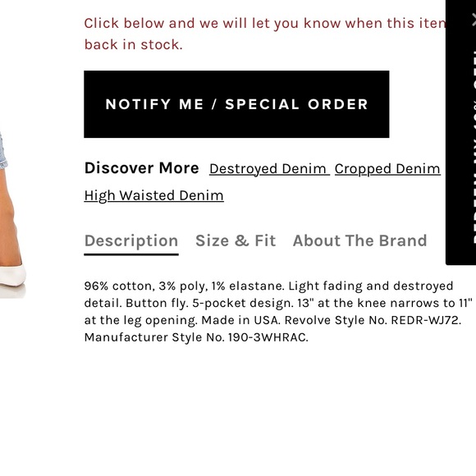The image size is (476, 476).
Task: Click the white heel shoe in the photo
Action: coord(12,277)
